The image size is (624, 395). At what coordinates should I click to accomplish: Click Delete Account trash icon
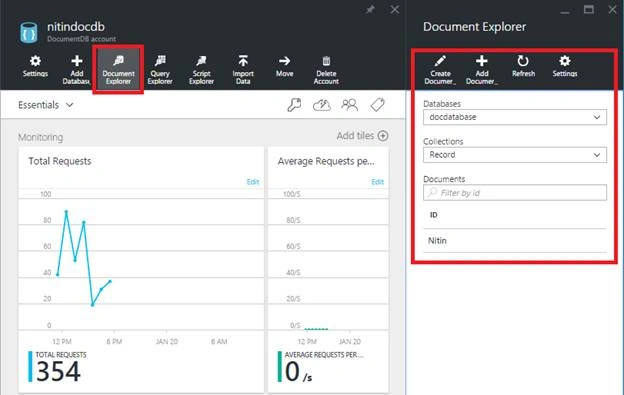pyautogui.click(x=326, y=61)
